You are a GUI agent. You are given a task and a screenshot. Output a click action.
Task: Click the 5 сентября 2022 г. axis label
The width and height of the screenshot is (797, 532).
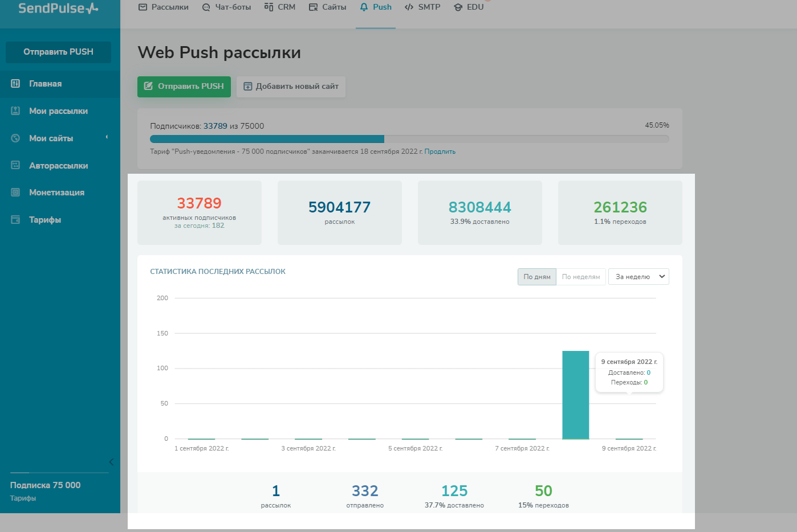click(x=416, y=449)
